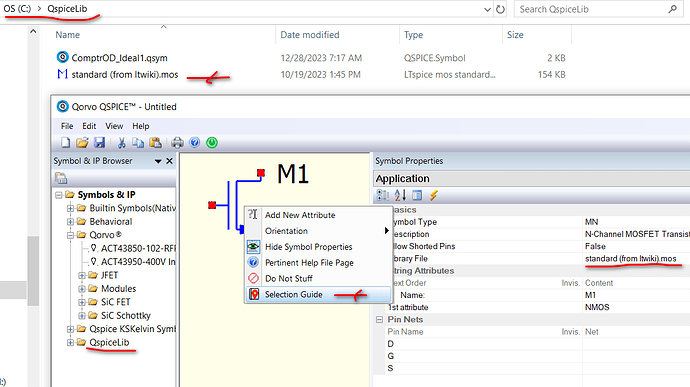
Task: Click OS (C:) in the address breadcrumb
Action: coord(17,8)
